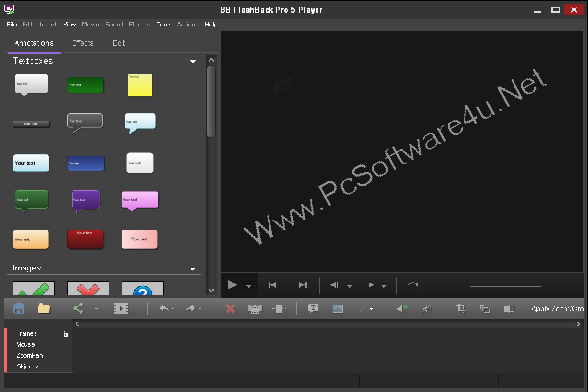588x392 pixels.
Task: Open the arrow tool dropdown in toolbar
Action: click(x=371, y=309)
